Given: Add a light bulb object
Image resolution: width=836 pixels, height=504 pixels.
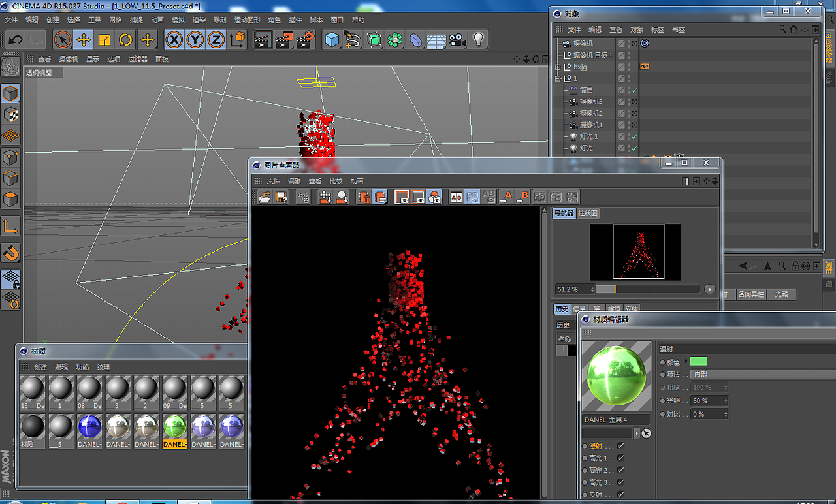Looking at the screenshot, I should pyautogui.click(x=479, y=40).
